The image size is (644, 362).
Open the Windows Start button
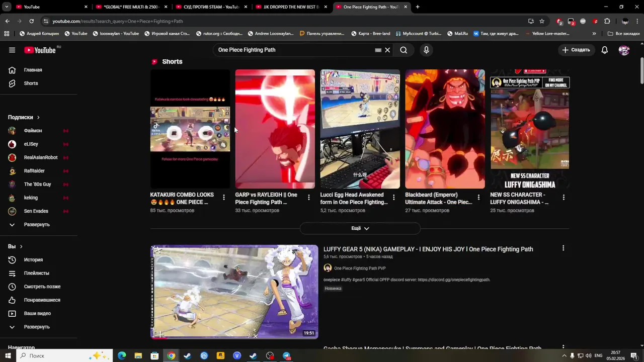tap(9, 356)
